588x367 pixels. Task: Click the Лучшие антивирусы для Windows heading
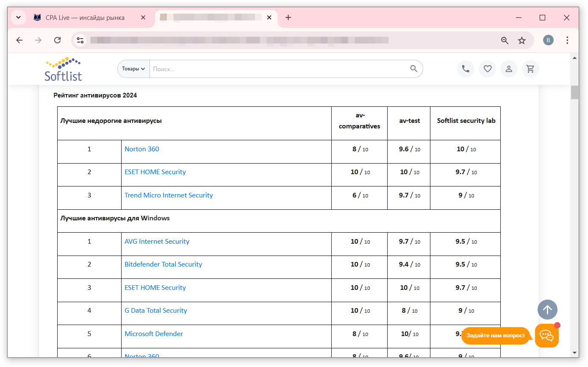115,218
